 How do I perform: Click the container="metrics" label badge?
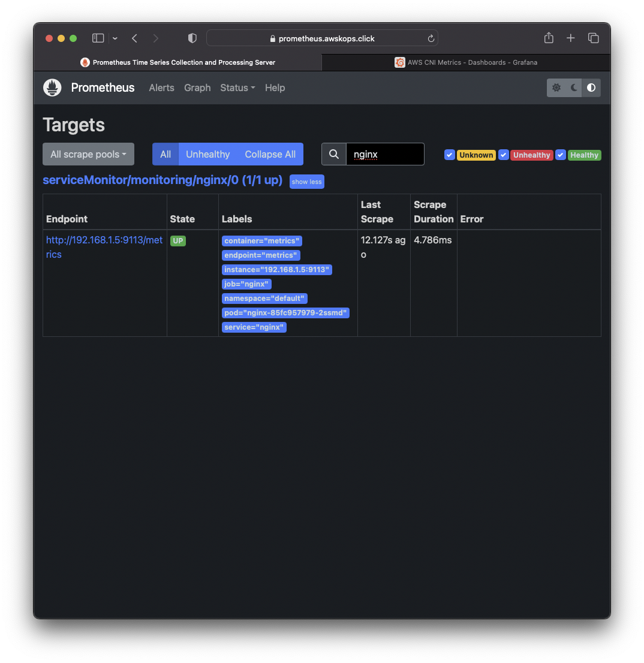(262, 240)
